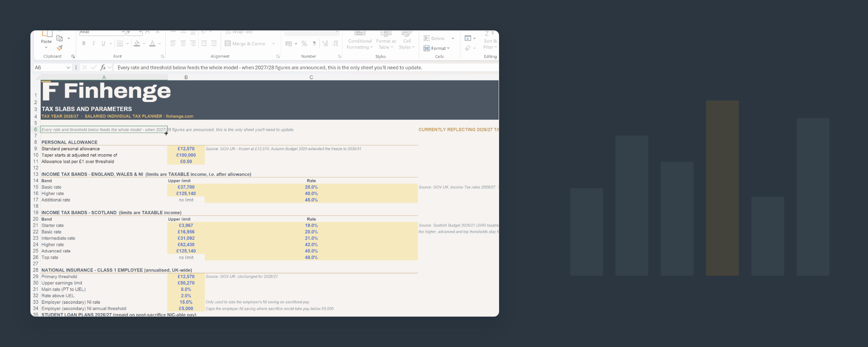Click the Delete cells button

pos(434,38)
